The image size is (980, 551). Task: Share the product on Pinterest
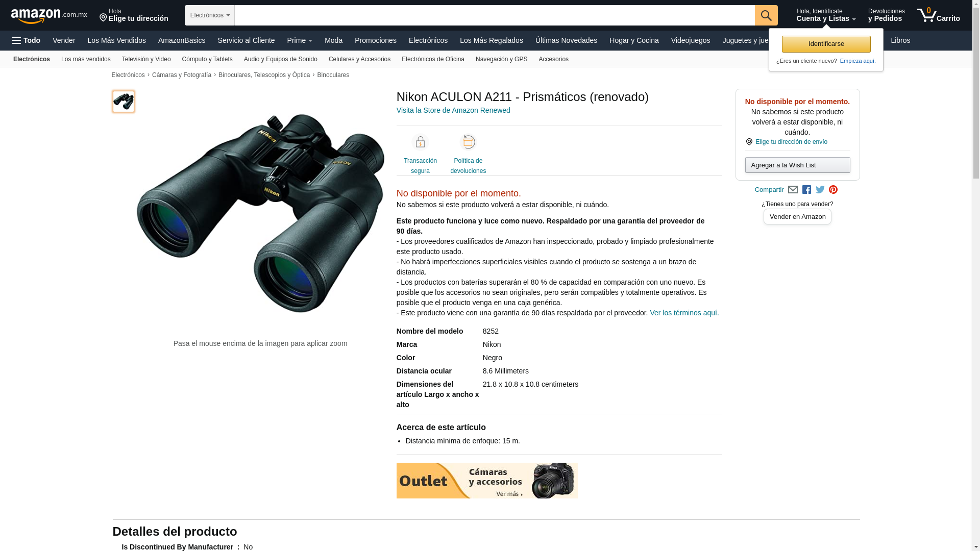point(834,190)
